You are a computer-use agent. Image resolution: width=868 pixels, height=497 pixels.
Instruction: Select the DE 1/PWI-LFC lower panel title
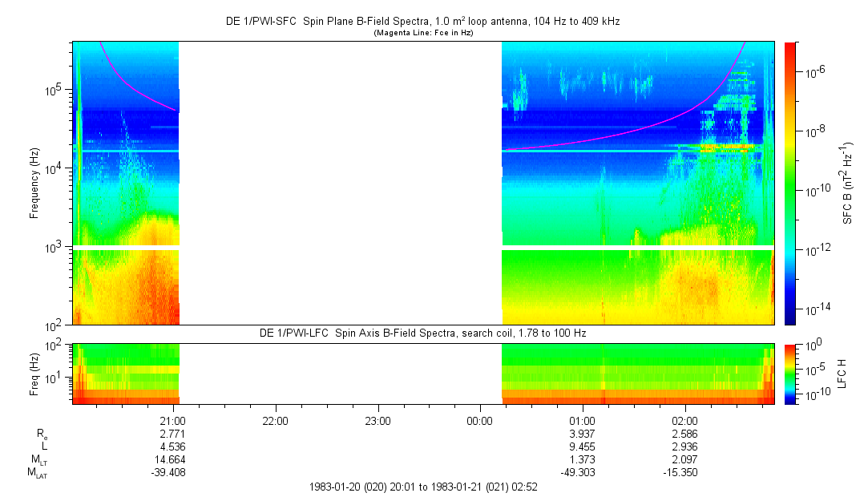[423, 333]
